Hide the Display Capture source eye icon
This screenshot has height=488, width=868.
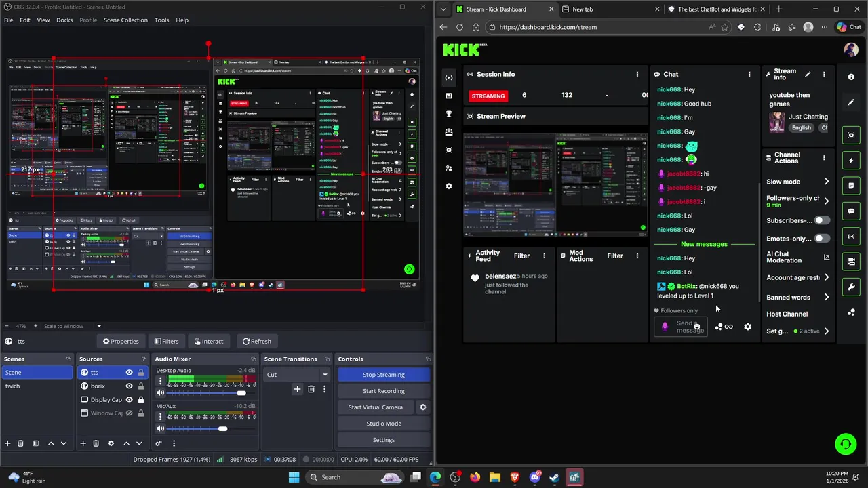129,399
